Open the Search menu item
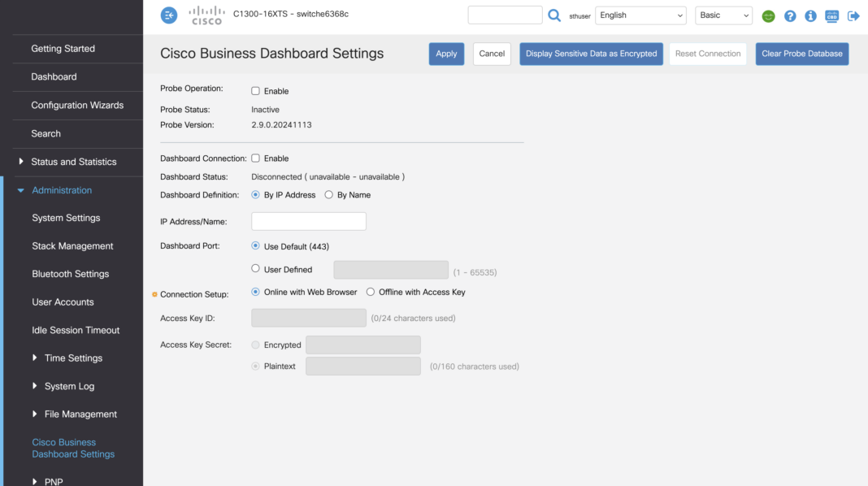 tap(46, 133)
